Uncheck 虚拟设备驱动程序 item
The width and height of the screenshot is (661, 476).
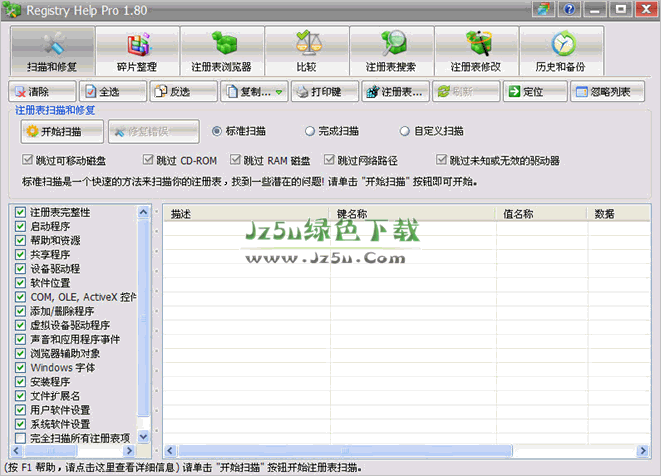20,325
